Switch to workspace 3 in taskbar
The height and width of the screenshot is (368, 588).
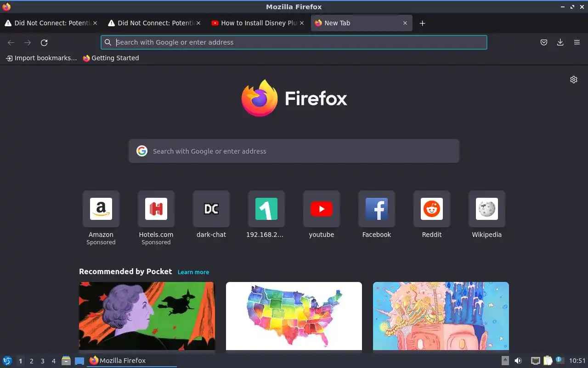42,361
